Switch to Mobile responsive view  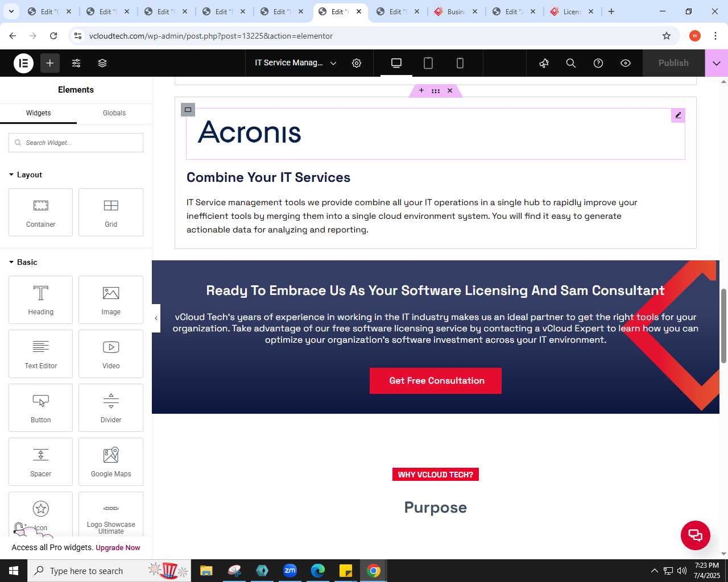pos(460,63)
